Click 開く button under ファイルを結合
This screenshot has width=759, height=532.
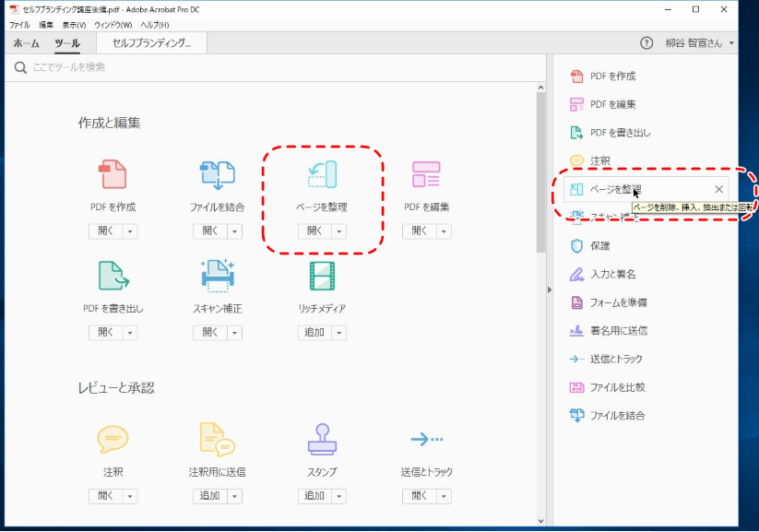click(210, 231)
